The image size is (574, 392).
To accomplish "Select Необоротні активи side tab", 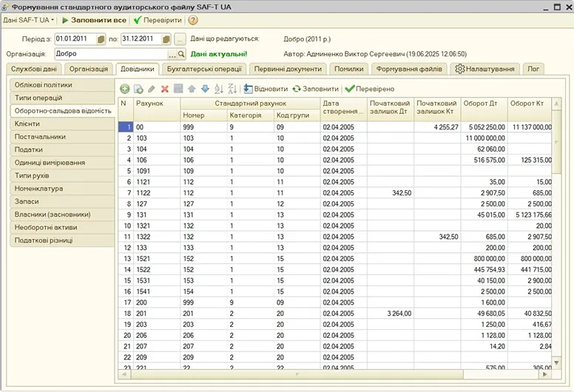I will click(x=62, y=227).
